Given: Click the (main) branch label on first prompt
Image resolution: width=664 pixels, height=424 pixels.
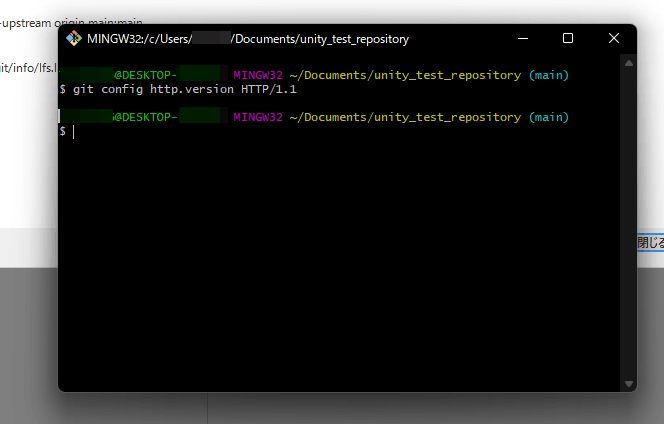Looking at the screenshot, I should 548,76.
